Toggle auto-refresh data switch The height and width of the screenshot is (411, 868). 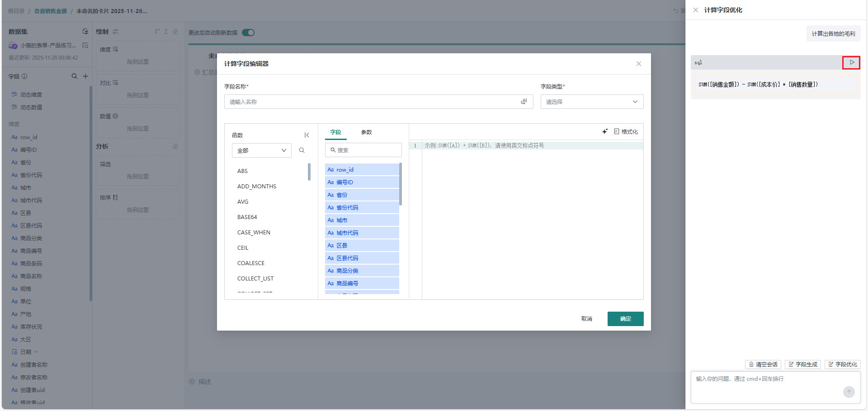click(x=248, y=33)
